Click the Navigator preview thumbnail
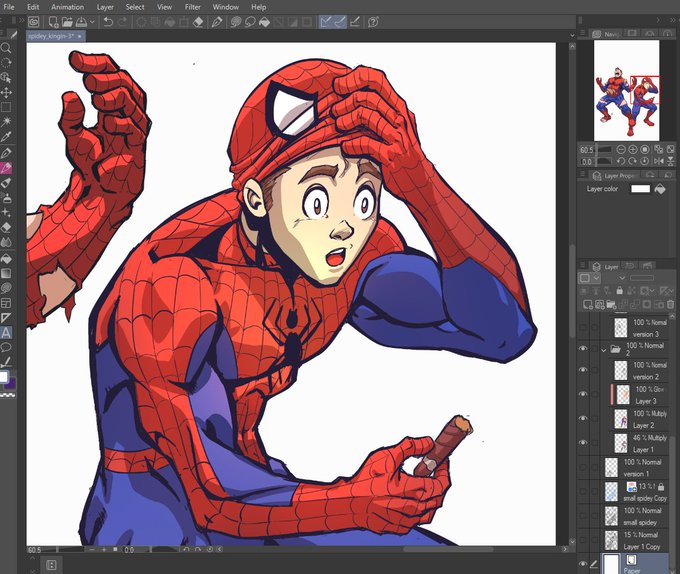 pos(626,90)
